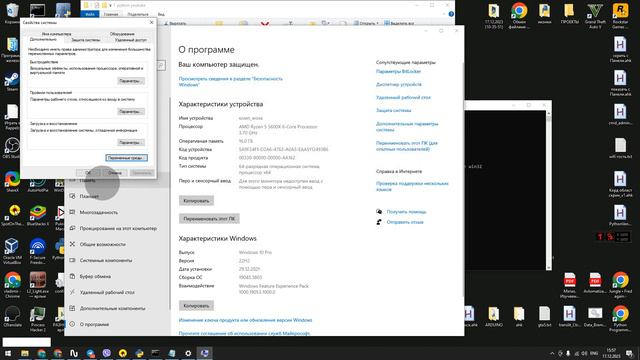Viewport: 640px width, 360px height.
Task: Select the ARDUINO desktop folder
Action: coord(493,317)
